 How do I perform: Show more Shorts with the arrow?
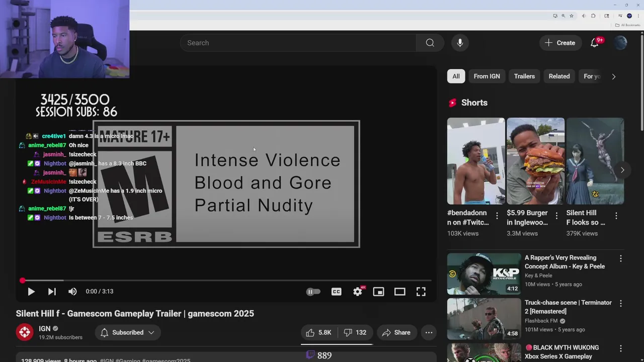click(x=622, y=170)
